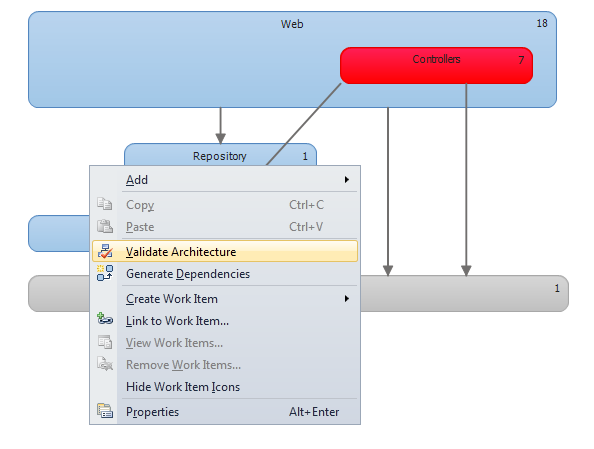The image size is (594, 449).
Task: Select the dependency arrow from Web to Repository
Action: coord(220,126)
